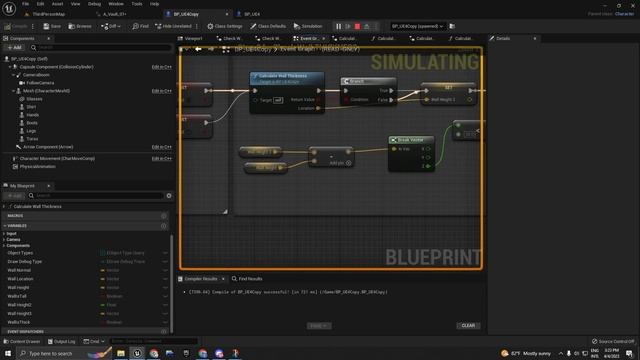Open the File menu
The height and width of the screenshot is (360, 640).
(25, 4)
